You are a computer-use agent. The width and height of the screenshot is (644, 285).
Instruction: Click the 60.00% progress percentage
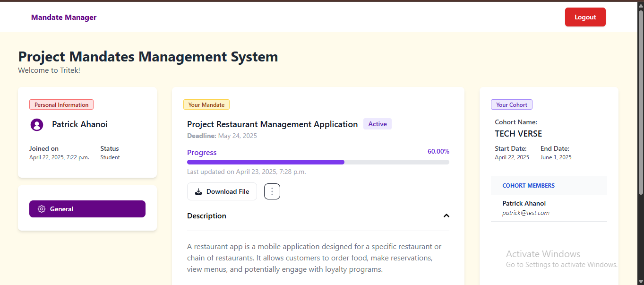tap(438, 152)
